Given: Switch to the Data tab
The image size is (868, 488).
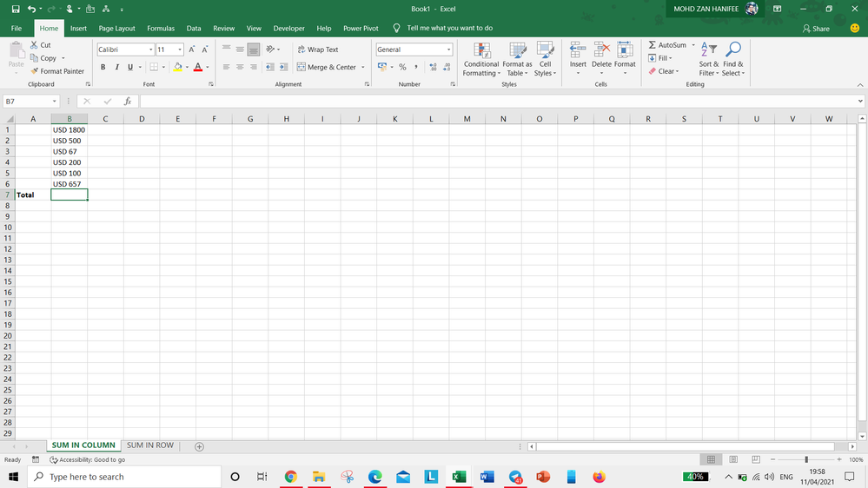Looking at the screenshot, I should (194, 28).
